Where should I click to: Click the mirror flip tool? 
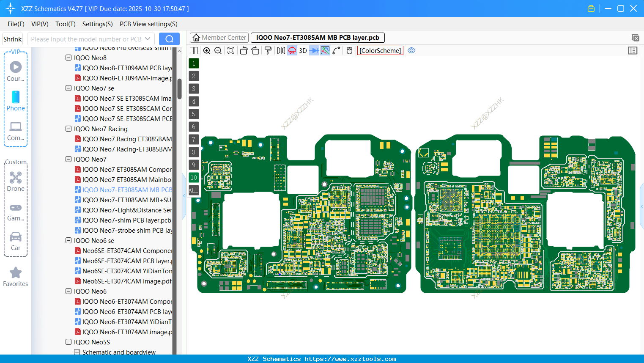pyautogui.click(x=280, y=50)
